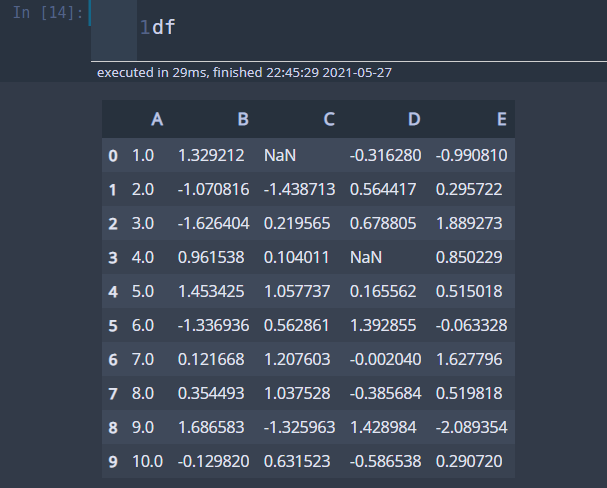Screen dimensions: 607x488
Task: Click the value 0.961538
Action: (211, 258)
